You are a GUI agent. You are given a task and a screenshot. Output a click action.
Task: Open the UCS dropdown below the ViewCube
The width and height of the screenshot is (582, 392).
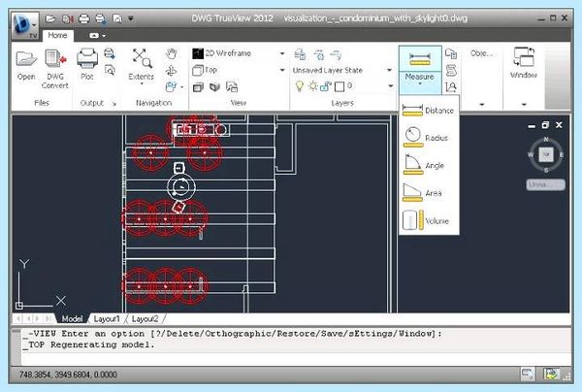tap(545, 184)
